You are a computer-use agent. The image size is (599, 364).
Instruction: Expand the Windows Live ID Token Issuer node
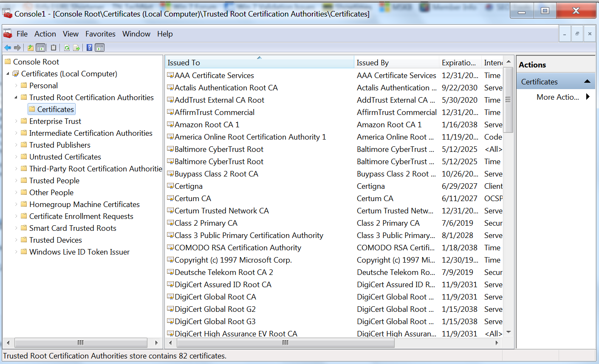16,252
